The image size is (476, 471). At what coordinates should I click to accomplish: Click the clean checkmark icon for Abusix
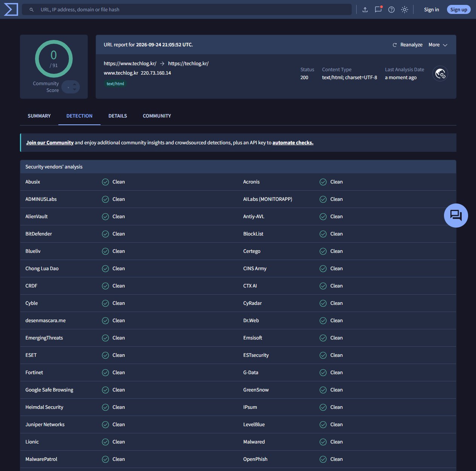[105, 182]
